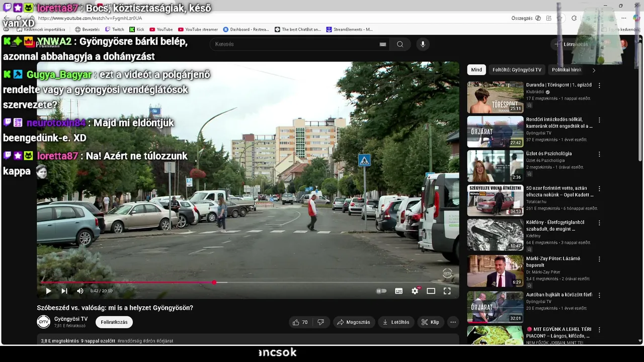Click the #őrjárat hashtag
The image size is (644, 362).
(165, 341)
